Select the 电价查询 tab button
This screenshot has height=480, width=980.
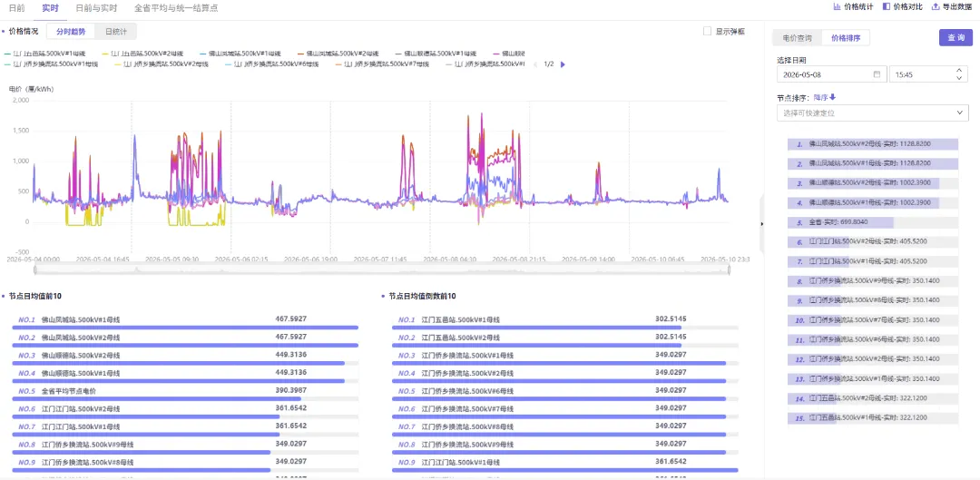pyautogui.click(x=797, y=38)
